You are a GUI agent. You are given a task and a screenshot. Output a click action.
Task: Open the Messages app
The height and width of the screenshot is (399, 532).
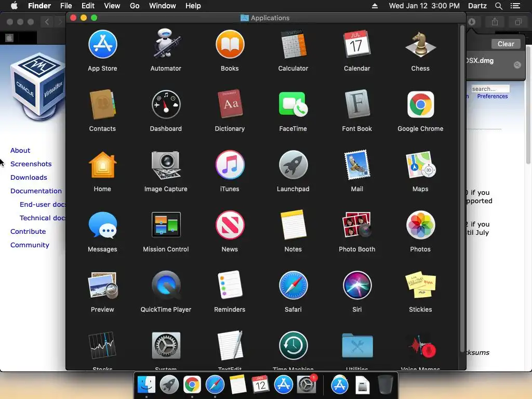102,225
